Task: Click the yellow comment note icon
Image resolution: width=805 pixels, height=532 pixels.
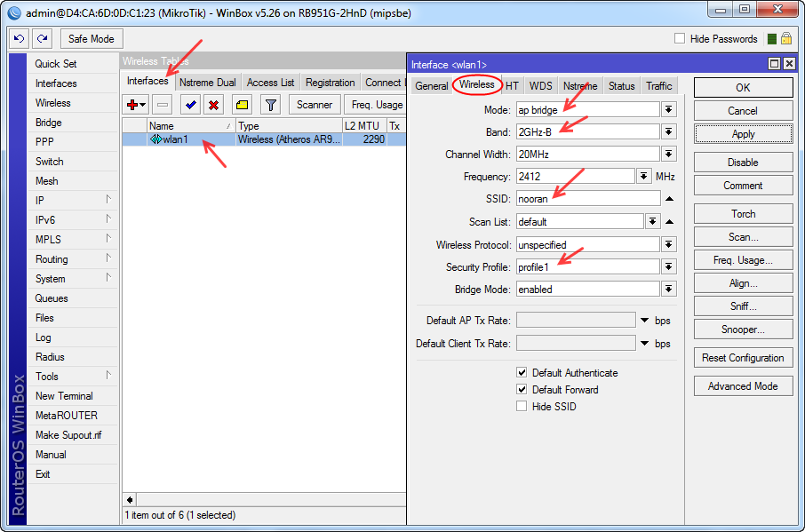Action: click(242, 105)
